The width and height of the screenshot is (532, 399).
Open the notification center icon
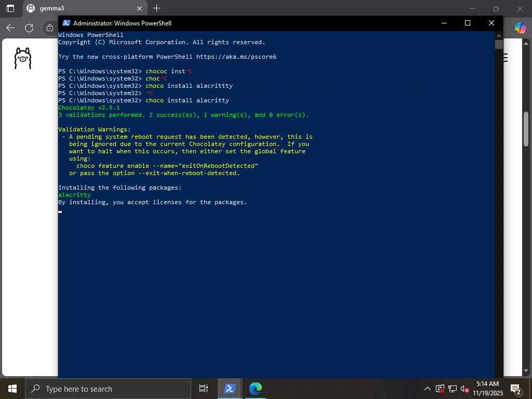pyautogui.click(x=516, y=389)
